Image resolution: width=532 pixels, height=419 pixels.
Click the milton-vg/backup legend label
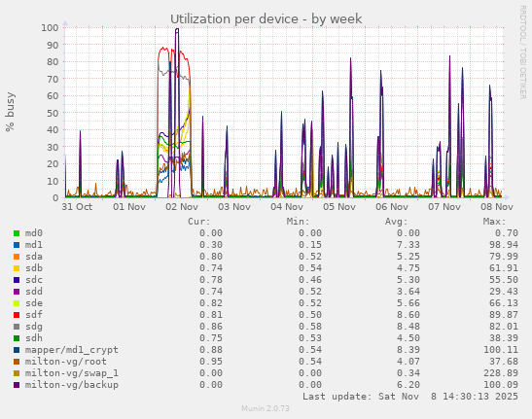coord(72,385)
